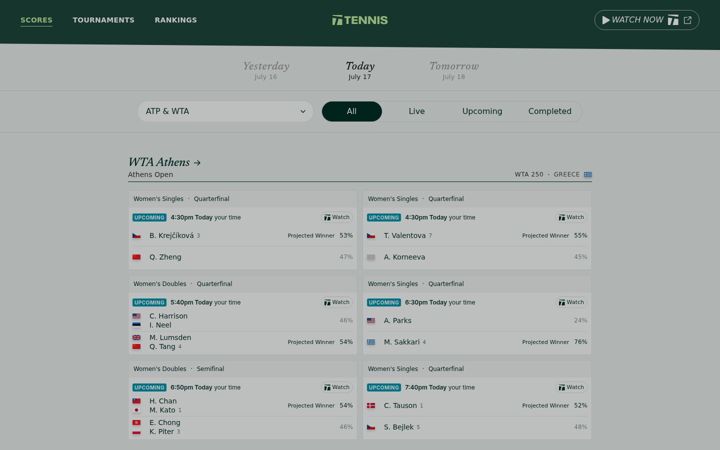
Task: Watch the Chan/Kato doubles match
Action: [x=337, y=387]
